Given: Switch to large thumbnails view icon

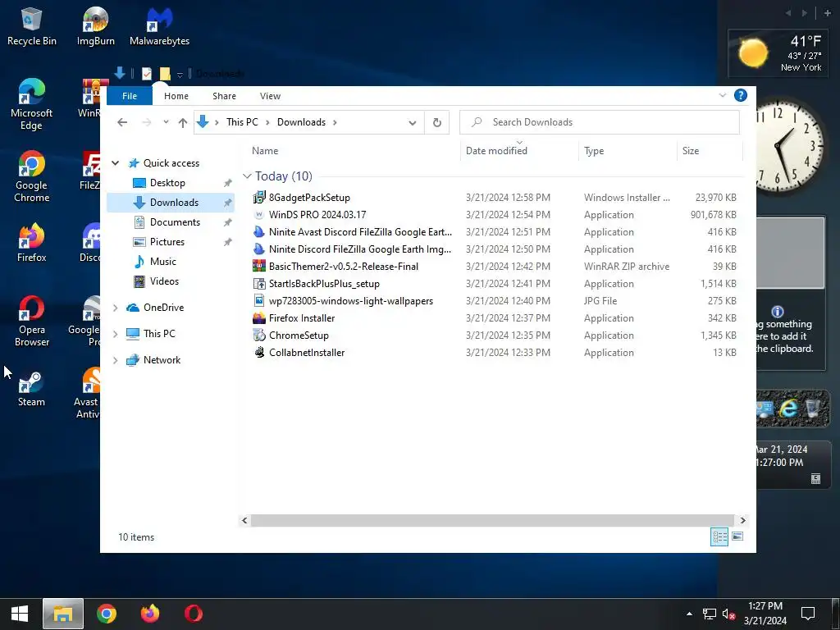Looking at the screenshot, I should pos(737,536).
